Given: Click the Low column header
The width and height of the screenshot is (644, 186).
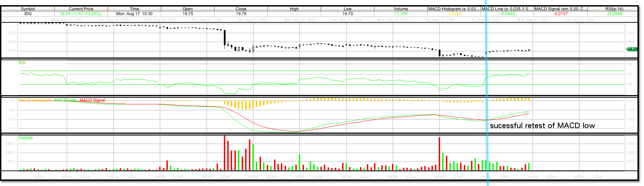Looking at the screenshot, I should click(x=348, y=9).
